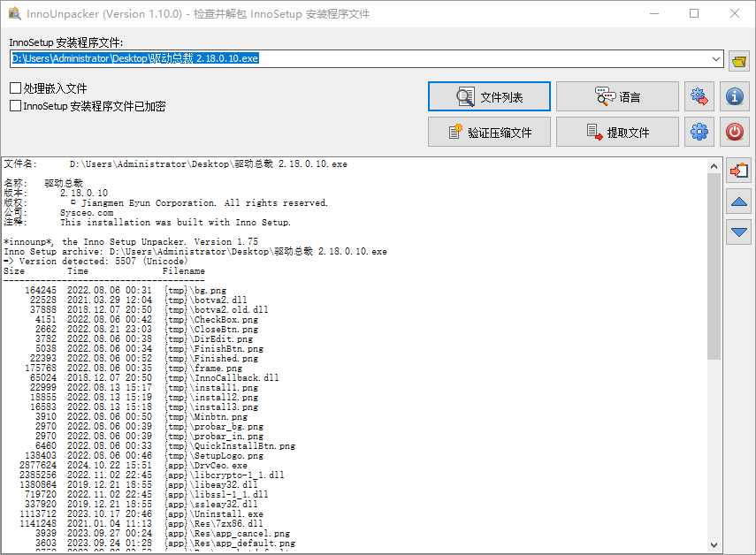This screenshot has width=756, height=555.
Task: Click the blue down triangle button
Action: click(x=739, y=233)
